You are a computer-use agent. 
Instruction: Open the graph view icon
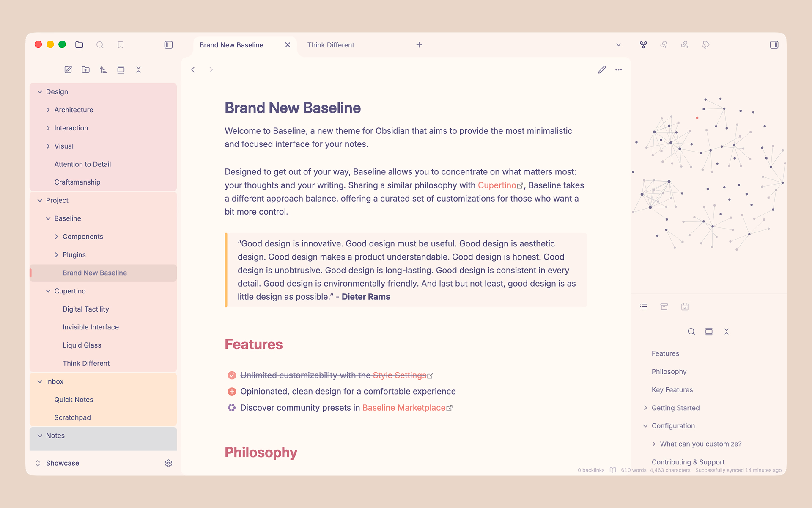[643, 45]
